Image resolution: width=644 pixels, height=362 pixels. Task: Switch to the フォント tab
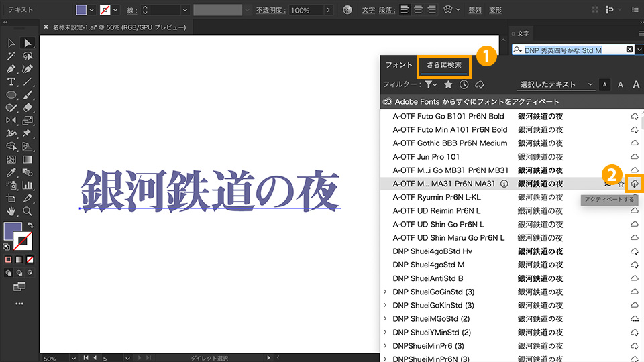(x=398, y=65)
